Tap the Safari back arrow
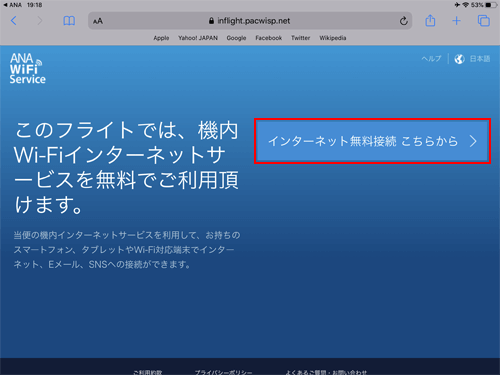The image size is (500, 375). click(14, 21)
